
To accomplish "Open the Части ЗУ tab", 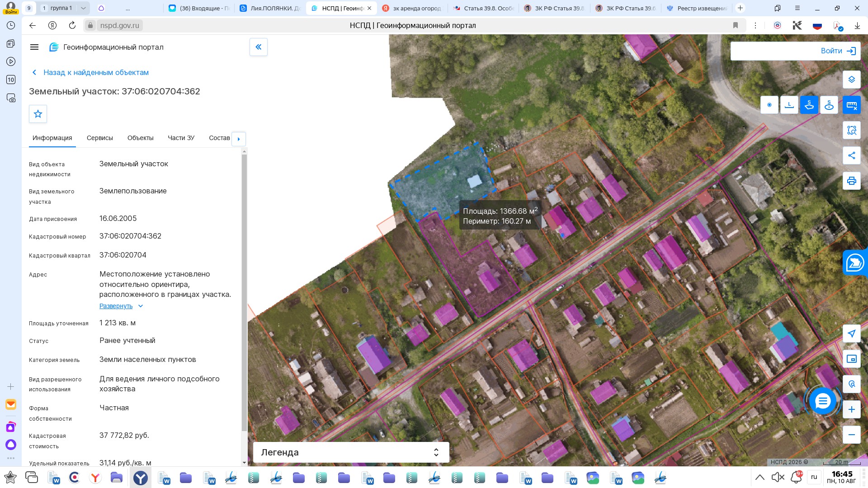I will [181, 138].
